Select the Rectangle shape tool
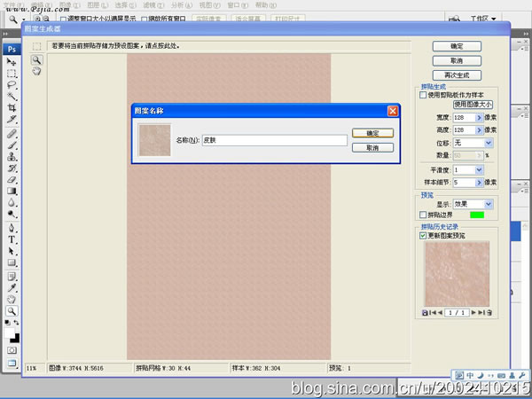This screenshot has width=532, height=399. (x=12, y=262)
